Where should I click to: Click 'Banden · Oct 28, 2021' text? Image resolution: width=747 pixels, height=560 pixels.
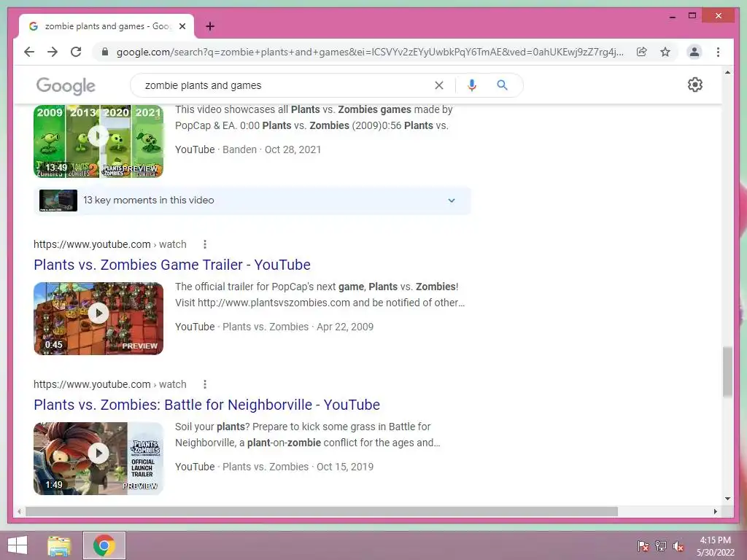(271, 149)
